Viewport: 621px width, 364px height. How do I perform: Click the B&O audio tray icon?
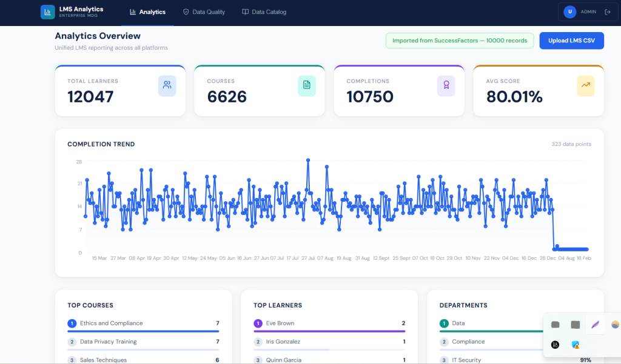click(555, 345)
